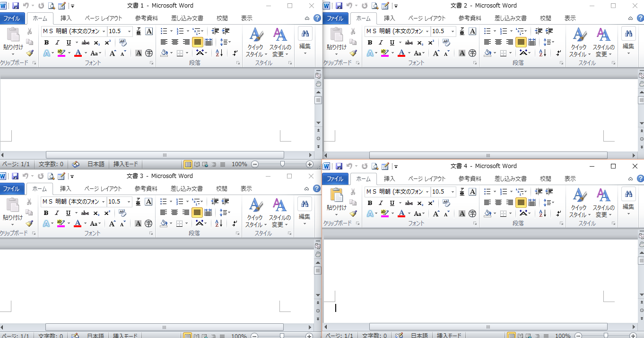Click the text effects glowing A in 文書 3

pyautogui.click(x=46, y=223)
